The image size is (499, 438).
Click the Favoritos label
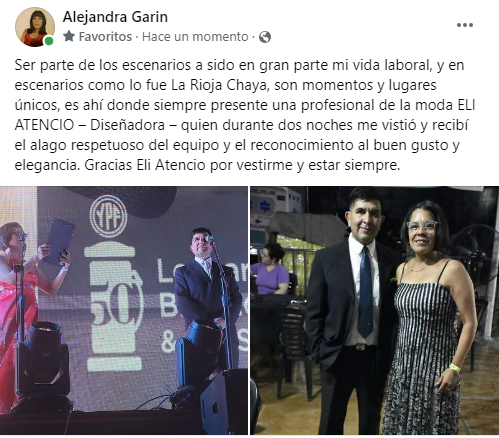105,36
